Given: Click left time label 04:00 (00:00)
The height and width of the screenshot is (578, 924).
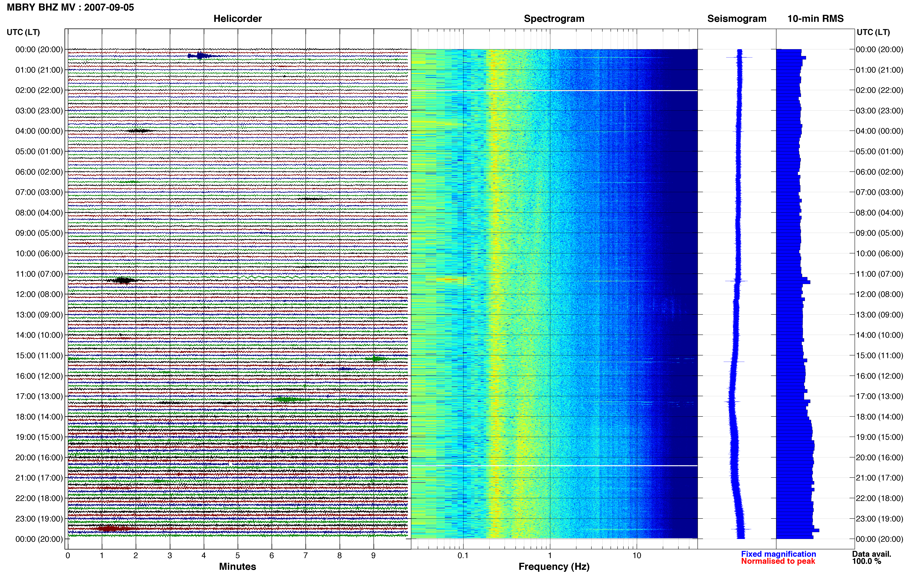Looking at the screenshot, I should coord(39,131).
